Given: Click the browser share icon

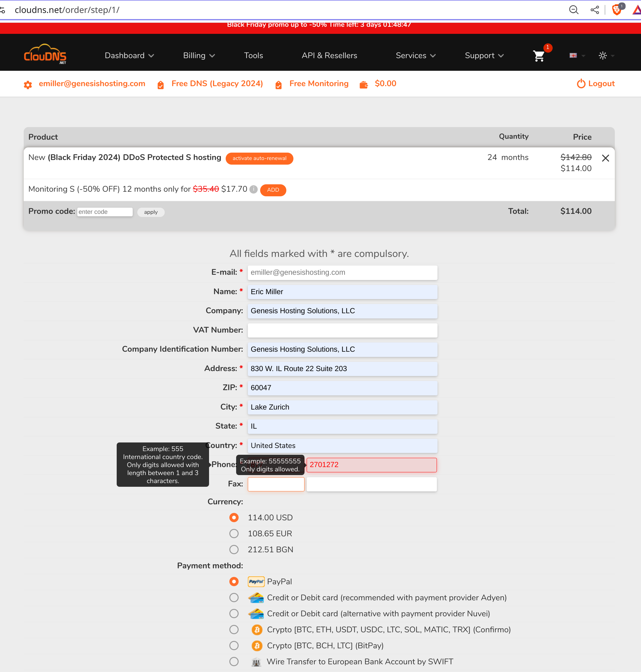Looking at the screenshot, I should click(x=595, y=10).
